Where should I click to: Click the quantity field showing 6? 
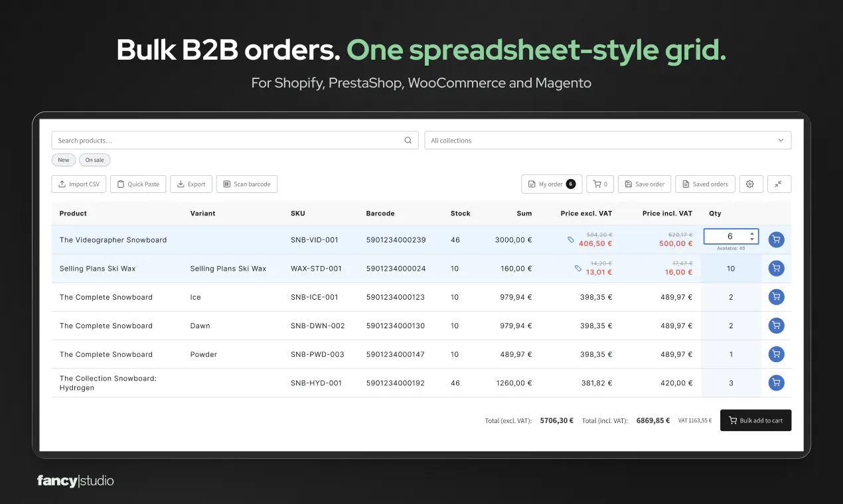click(x=731, y=237)
